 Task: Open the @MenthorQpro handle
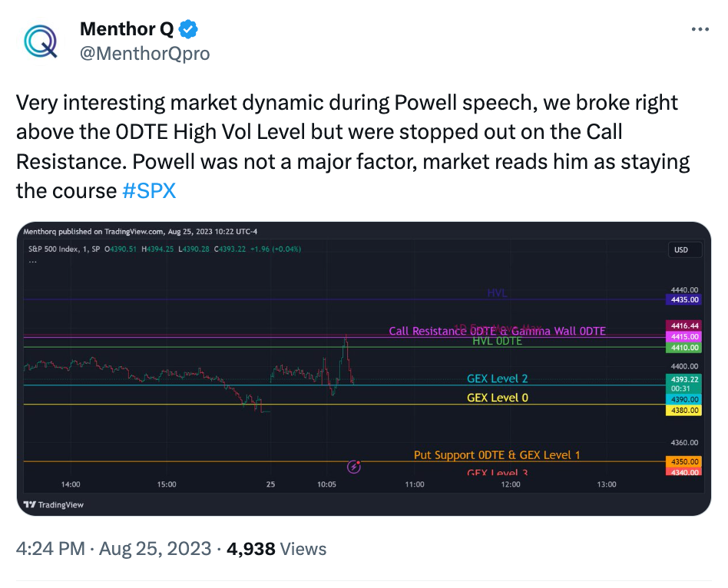click(x=145, y=54)
